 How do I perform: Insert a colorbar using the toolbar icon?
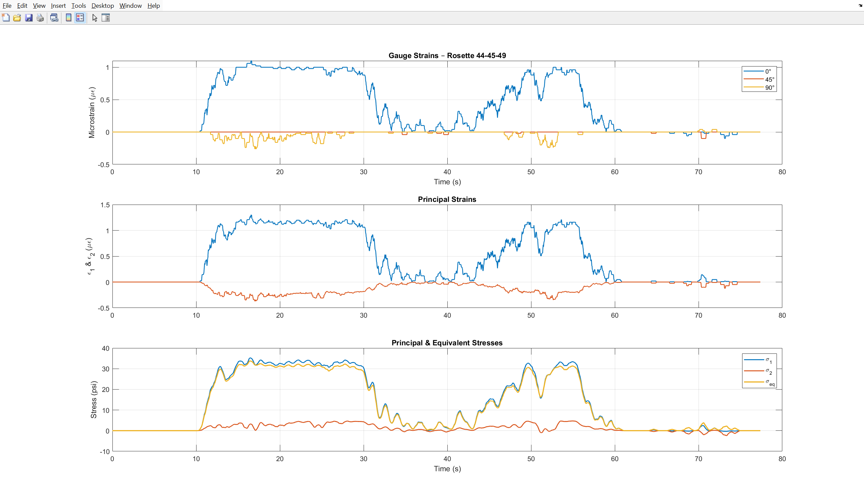coord(69,18)
